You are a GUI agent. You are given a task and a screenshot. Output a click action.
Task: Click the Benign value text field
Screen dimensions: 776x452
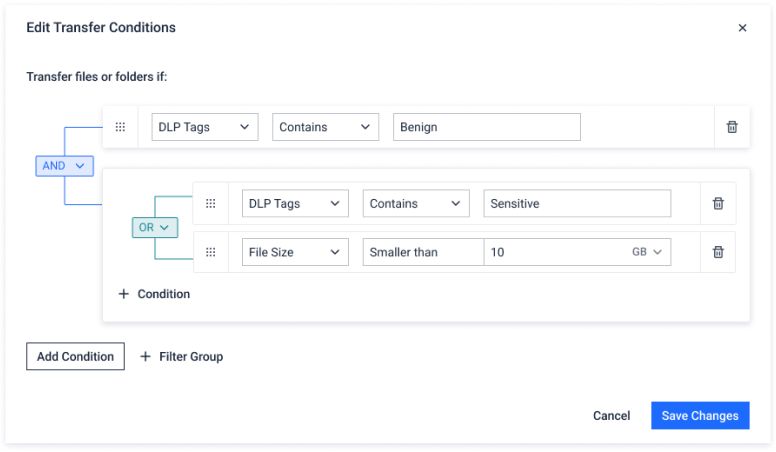coord(486,127)
